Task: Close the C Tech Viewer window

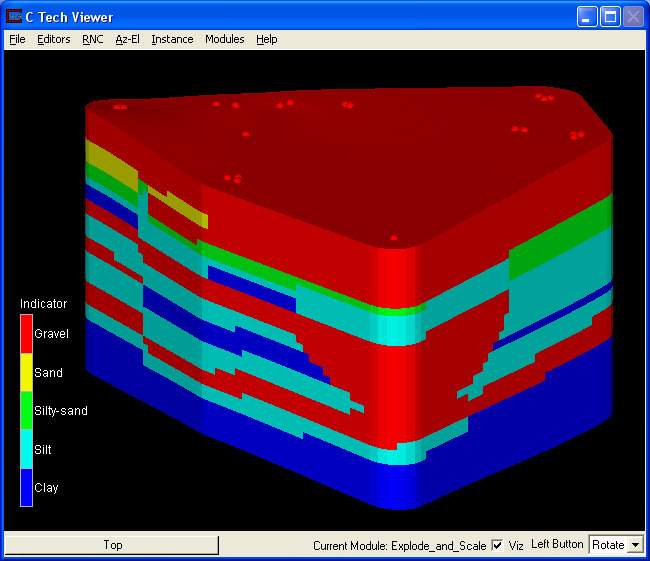Action: (633, 17)
